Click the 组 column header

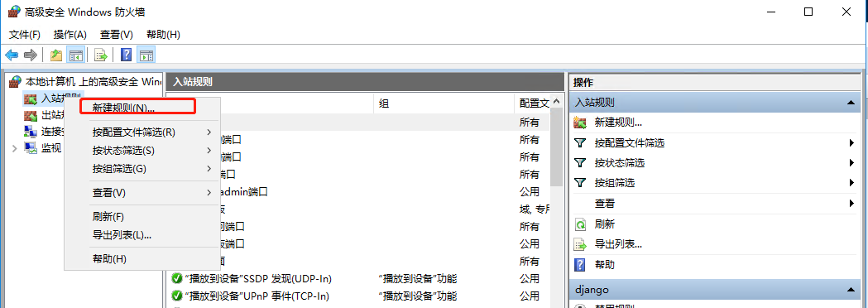pyautogui.click(x=444, y=103)
